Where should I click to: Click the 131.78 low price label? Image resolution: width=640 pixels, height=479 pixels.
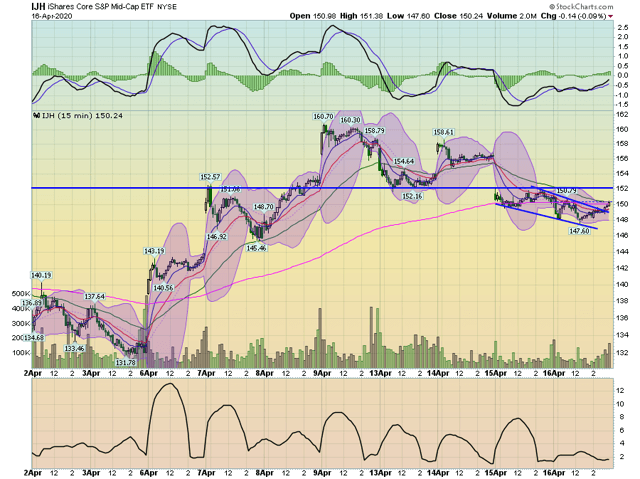[x=125, y=362]
